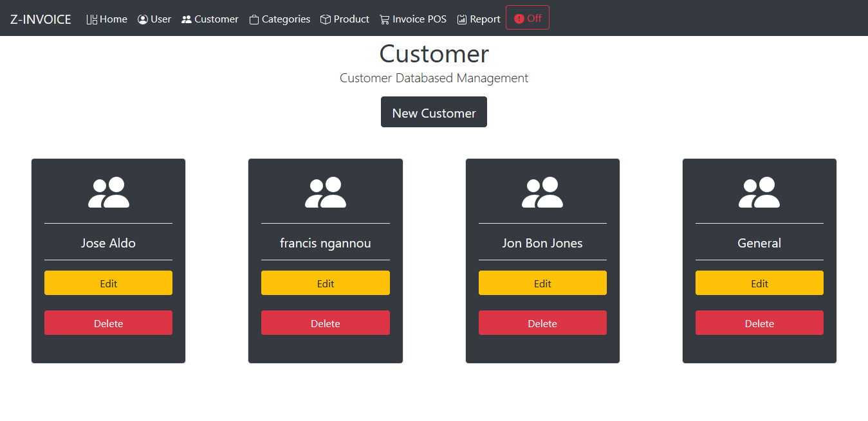
Task: Open the Product page
Action: pyautogui.click(x=345, y=19)
